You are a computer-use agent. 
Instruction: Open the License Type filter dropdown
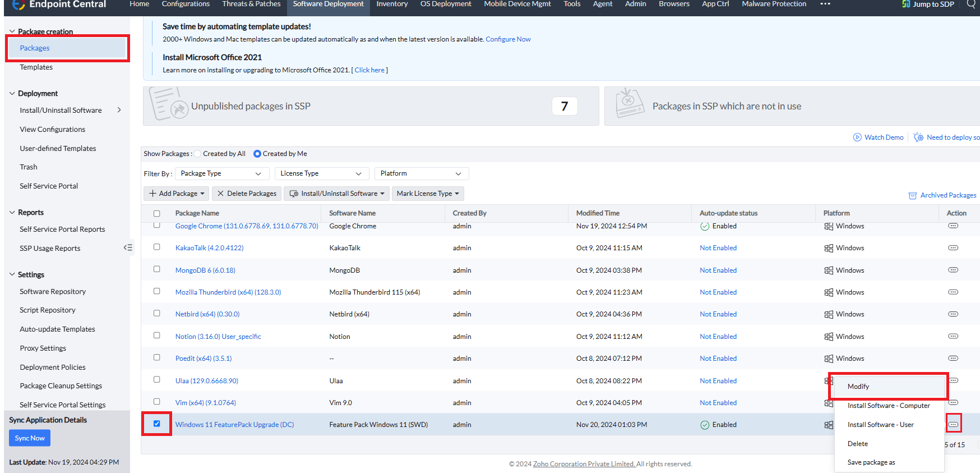click(x=322, y=173)
